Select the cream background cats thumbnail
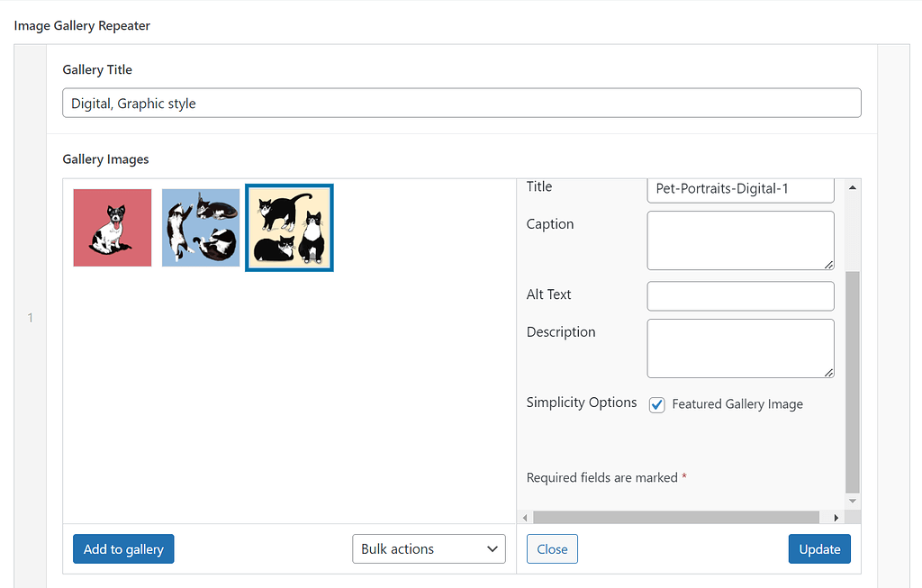 click(289, 228)
